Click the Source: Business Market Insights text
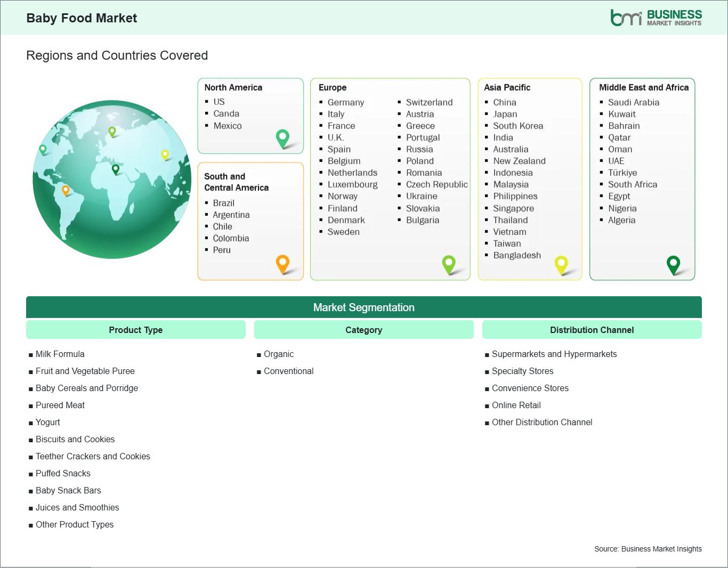This screenshot has width=728, height=568. [648, 549]
